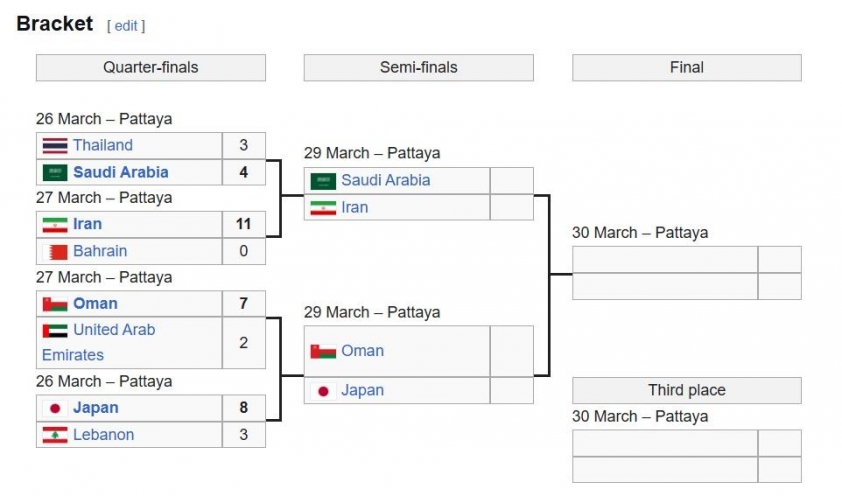Open the bold Saudi Arabia quarter-final link
The image size is (842, 496).
click(121, 172)
